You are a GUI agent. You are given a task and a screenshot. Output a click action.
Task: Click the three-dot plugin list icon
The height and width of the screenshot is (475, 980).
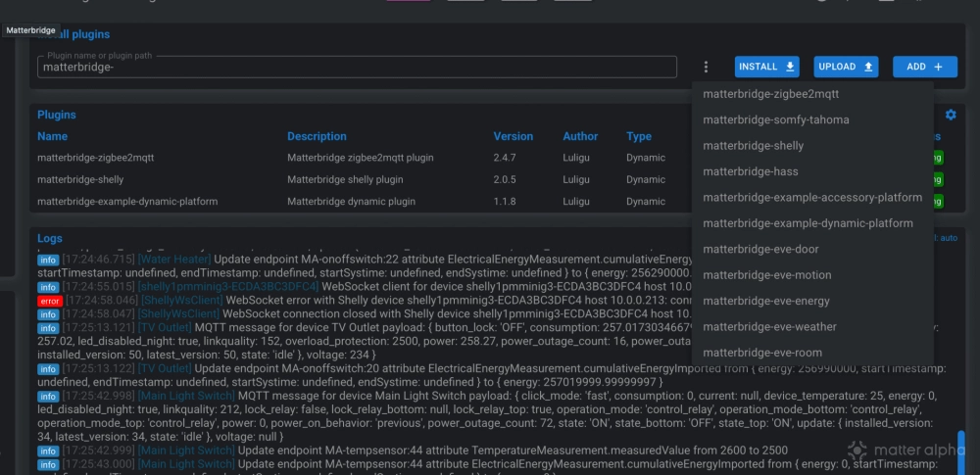tap(706, 67)
